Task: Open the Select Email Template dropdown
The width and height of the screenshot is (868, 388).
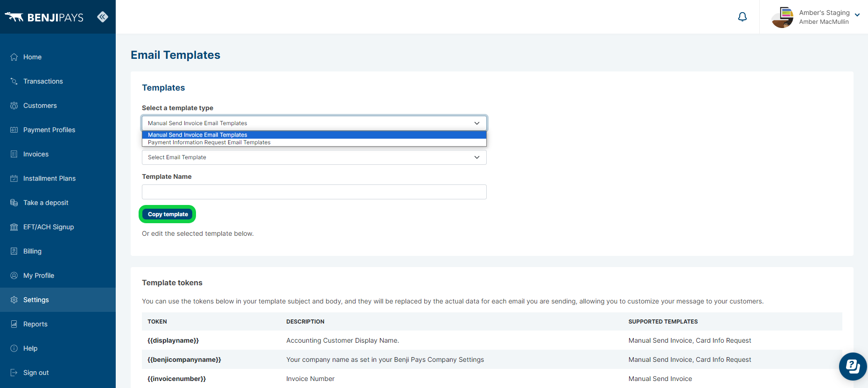Action: (x=314, y=157)
